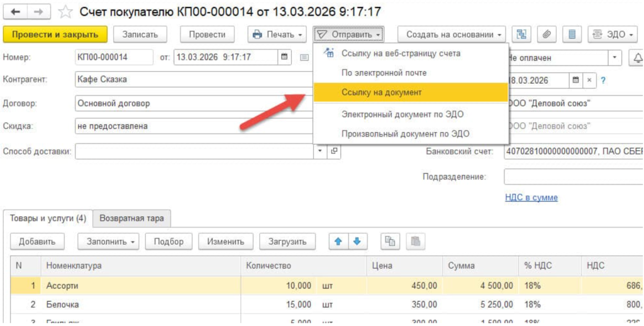This screenshot has width=644, height=326.
Task: Open the comment icon beside the date field
Action: (x=304, y=57)
